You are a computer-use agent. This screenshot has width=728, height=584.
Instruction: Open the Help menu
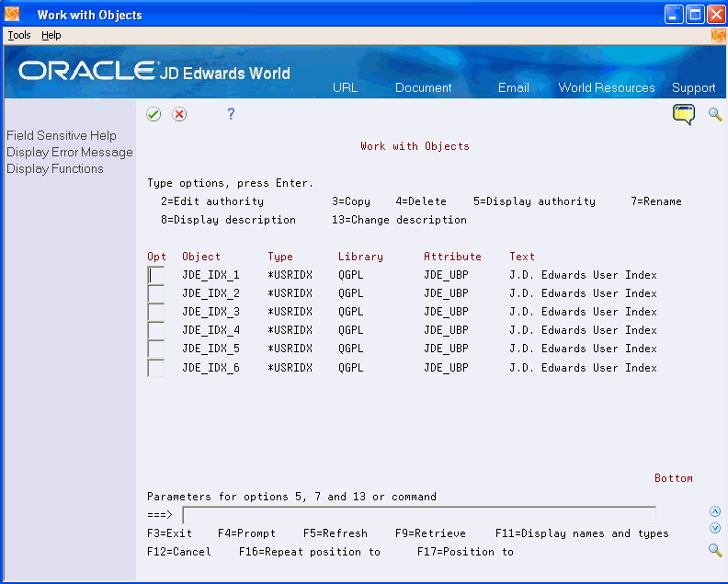(51, 35)
